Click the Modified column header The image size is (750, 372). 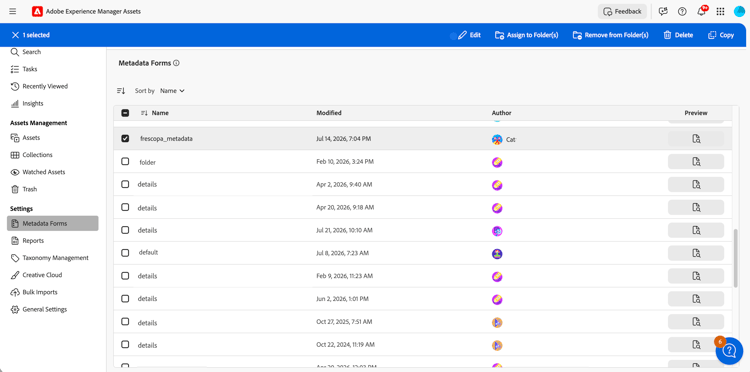point(329,113)
